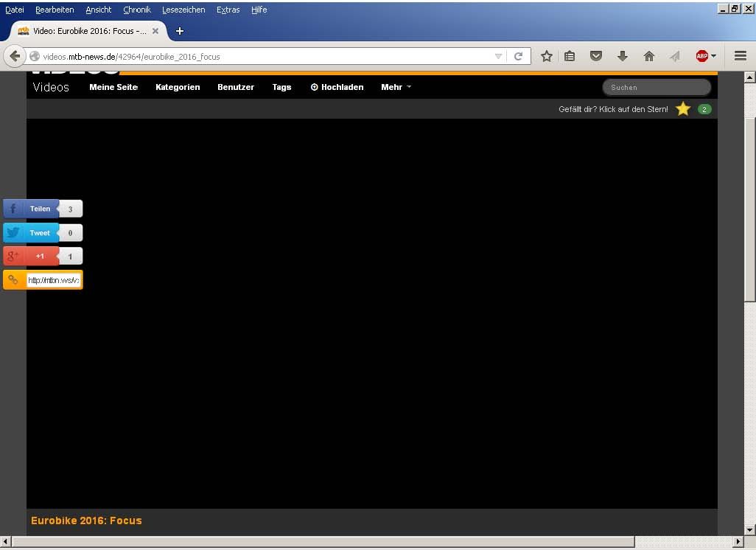The height and width of the screenshot is (550, 756).
Task: Click the orange chain link icon
Action: [13, 280]
